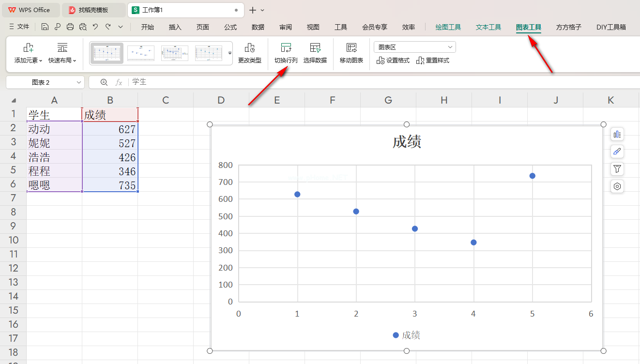Click the chart legend entry 成绩
Viewport: 640px width, 364px height.
406,335
